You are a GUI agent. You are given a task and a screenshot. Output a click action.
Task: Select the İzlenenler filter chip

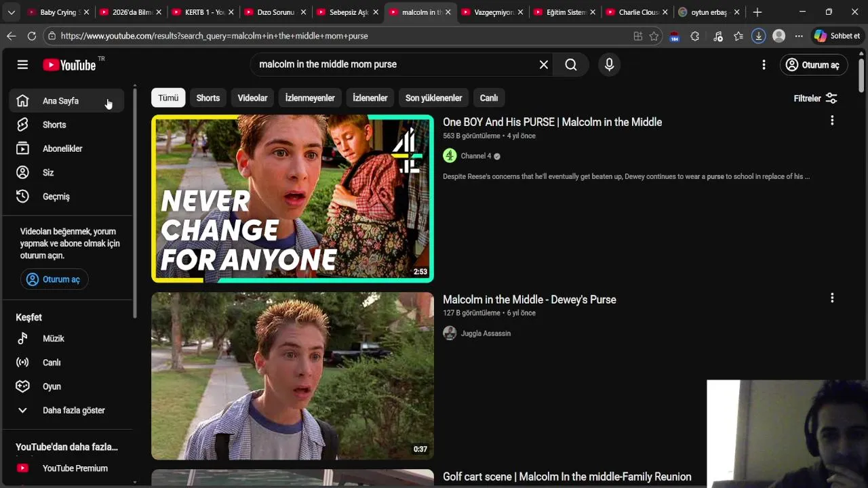370,98
